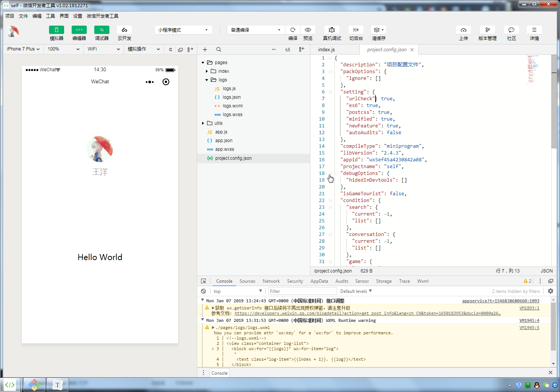560x392 pixels.
Task: Click the inspect element selector icon
Action: [204, 281]
